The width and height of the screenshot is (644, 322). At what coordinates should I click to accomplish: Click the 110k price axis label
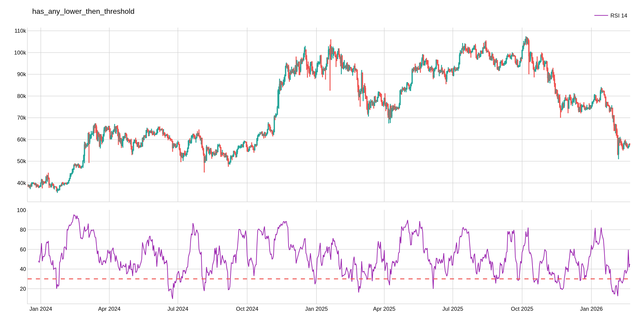click(20, 31)
